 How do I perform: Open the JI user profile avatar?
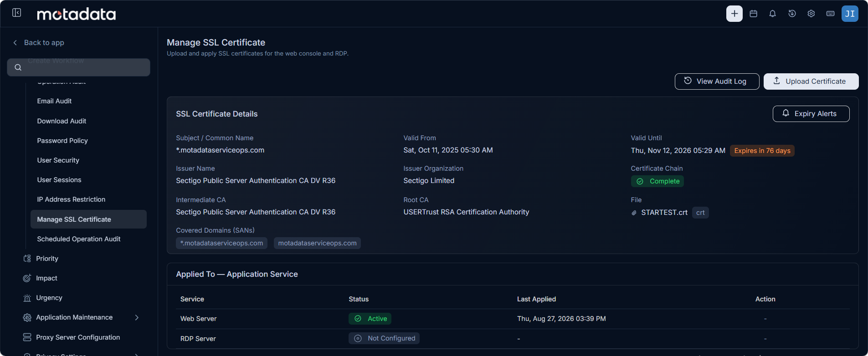(x=850, y=14)
